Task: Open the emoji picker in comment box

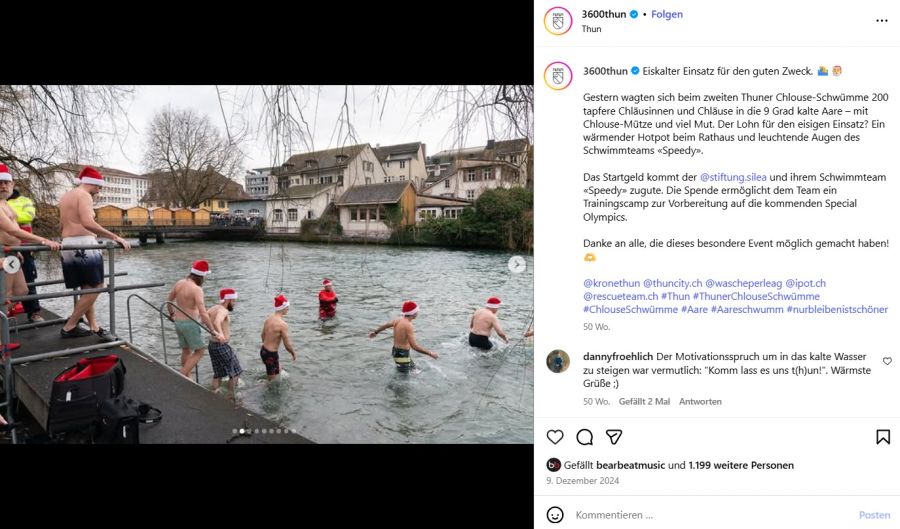Action: 555,515
